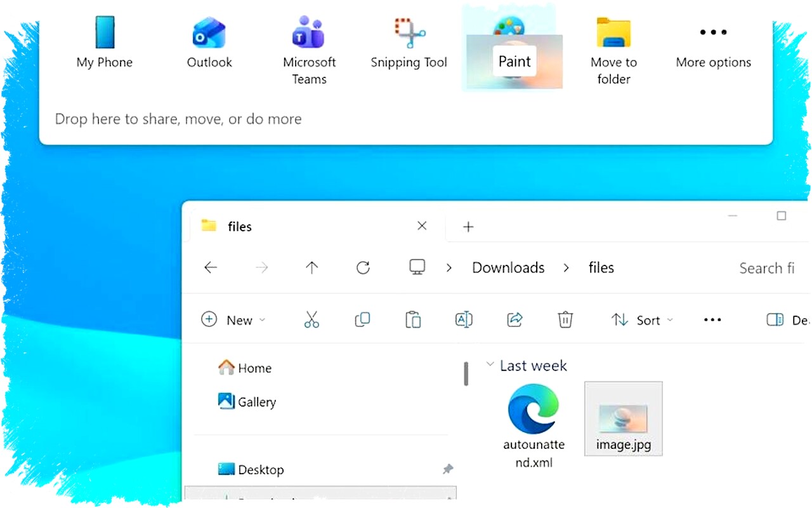
Task: Click the Share toolbar icon
Action: click(514, 319)
